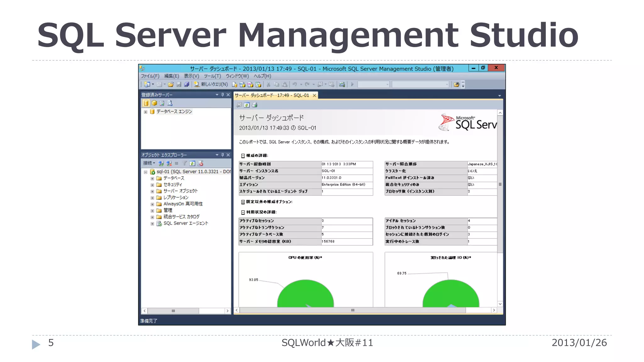Open the ヘルプ(H) menu
The image size is (644, 362).
pos(262,76)
